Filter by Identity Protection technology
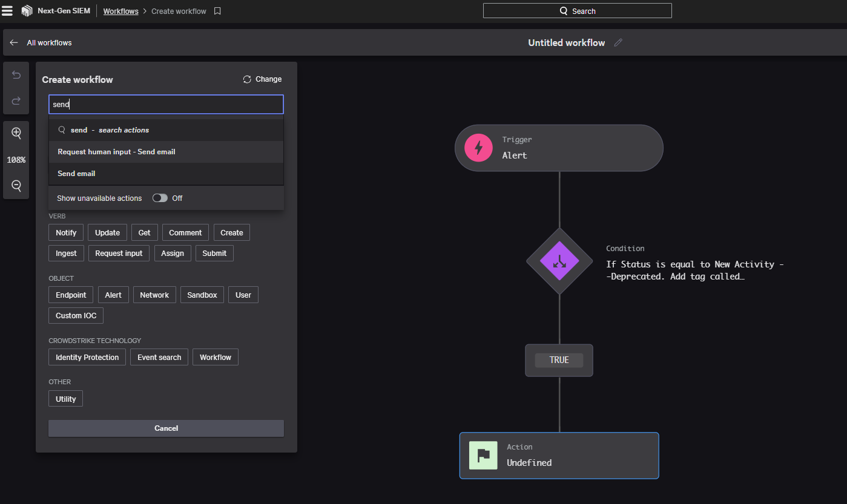This screenshot has width=847, height=504. tap(87, 358)
